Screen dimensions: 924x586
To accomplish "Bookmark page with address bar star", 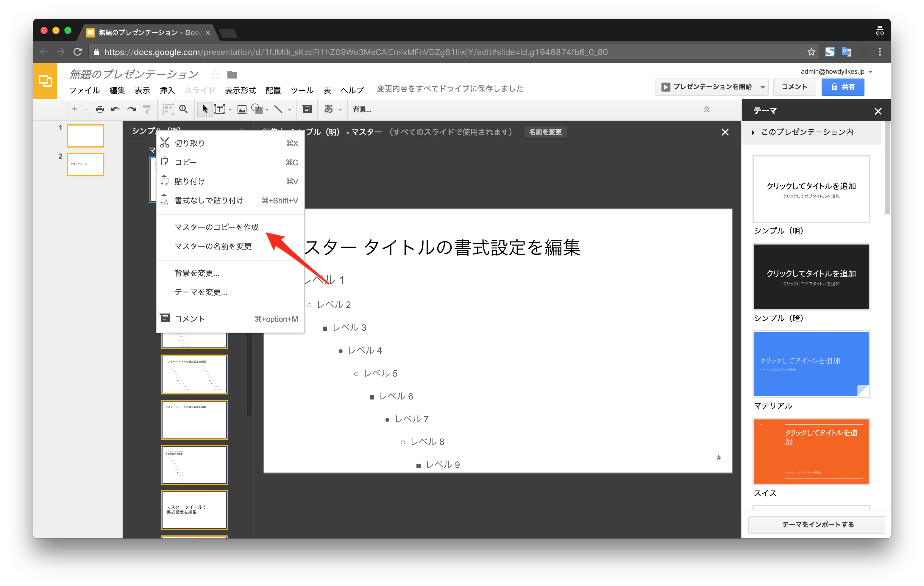I will coord(811,52).
